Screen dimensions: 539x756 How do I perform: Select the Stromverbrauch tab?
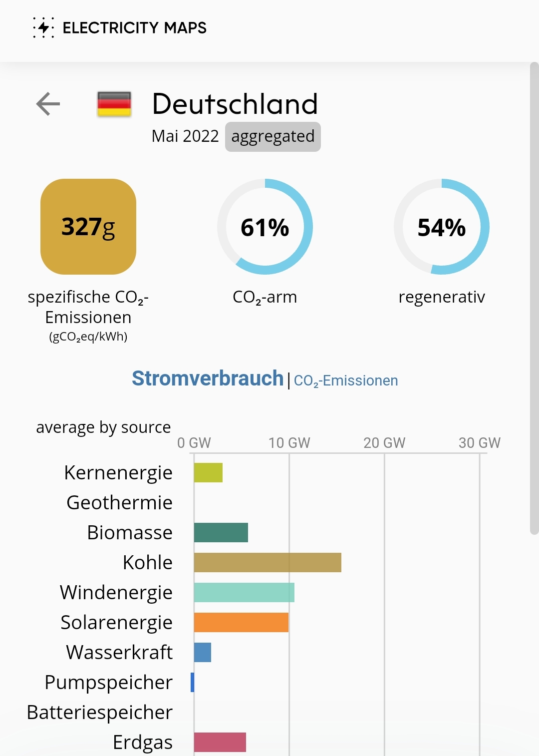[208, 378]
